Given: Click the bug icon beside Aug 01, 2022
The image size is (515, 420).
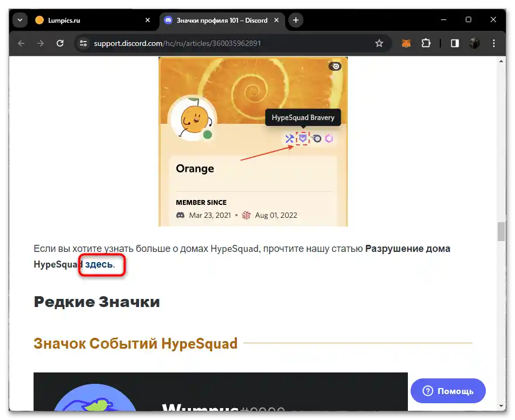Looking at the screenshot, I should click(246, 215).
